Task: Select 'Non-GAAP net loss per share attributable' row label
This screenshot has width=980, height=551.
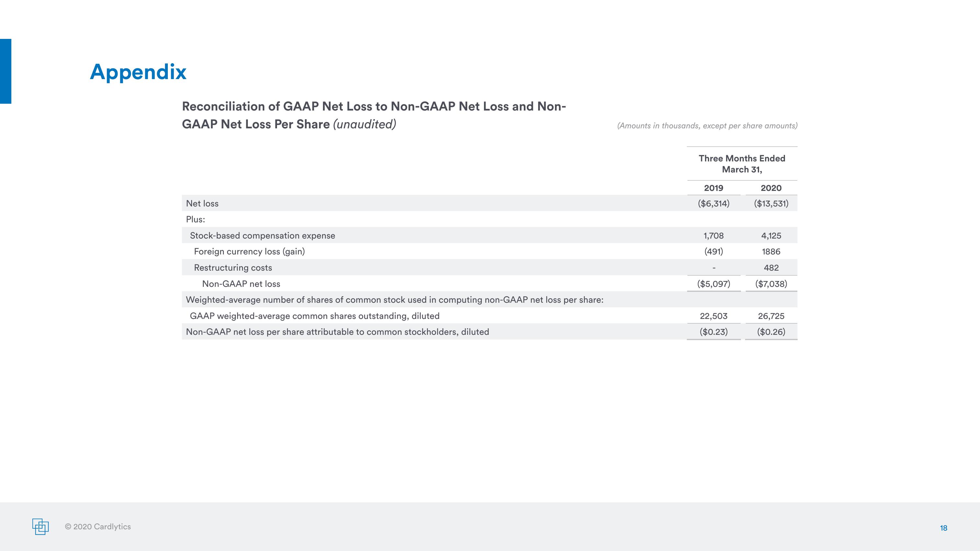Action: click(x=338, y=332)
